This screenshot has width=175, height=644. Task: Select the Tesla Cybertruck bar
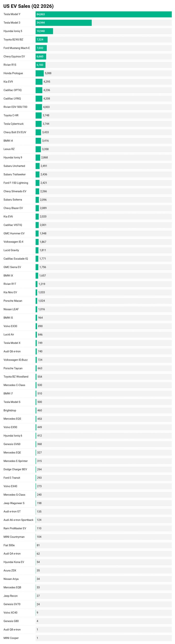click(39, 124)
